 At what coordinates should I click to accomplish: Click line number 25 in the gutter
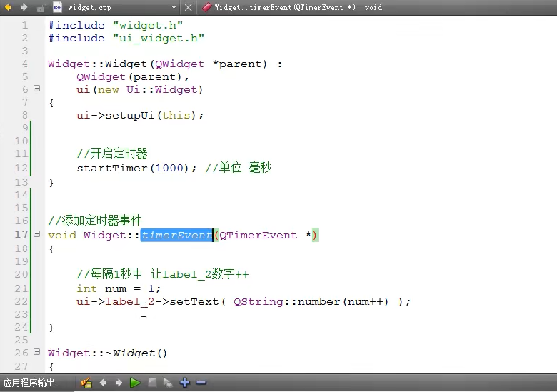[x=21, y=340]
